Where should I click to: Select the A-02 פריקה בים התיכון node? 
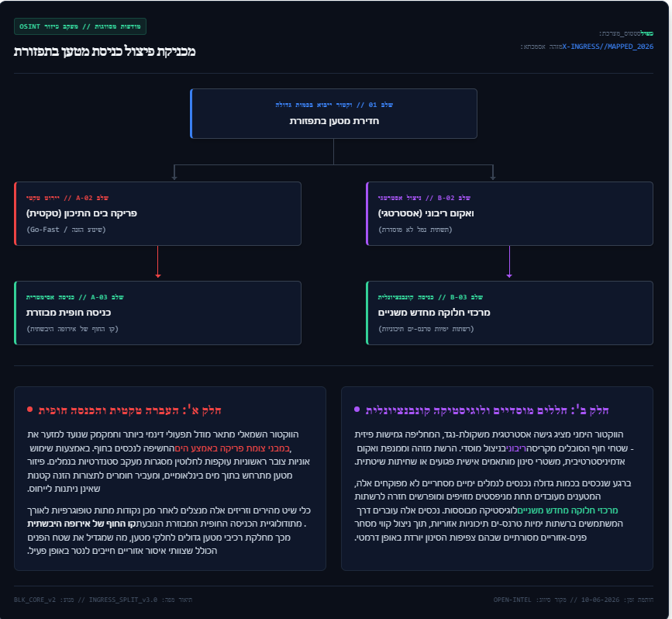(157, 213)
